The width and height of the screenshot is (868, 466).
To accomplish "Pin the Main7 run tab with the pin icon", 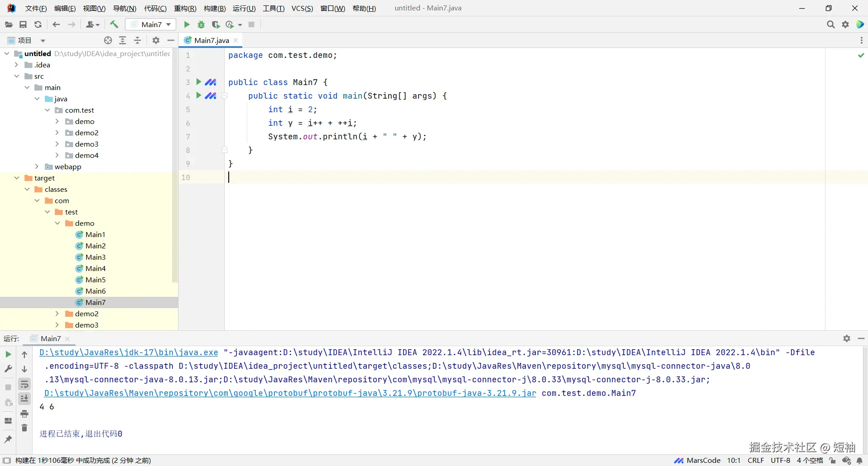I will (x=8, y=439).
